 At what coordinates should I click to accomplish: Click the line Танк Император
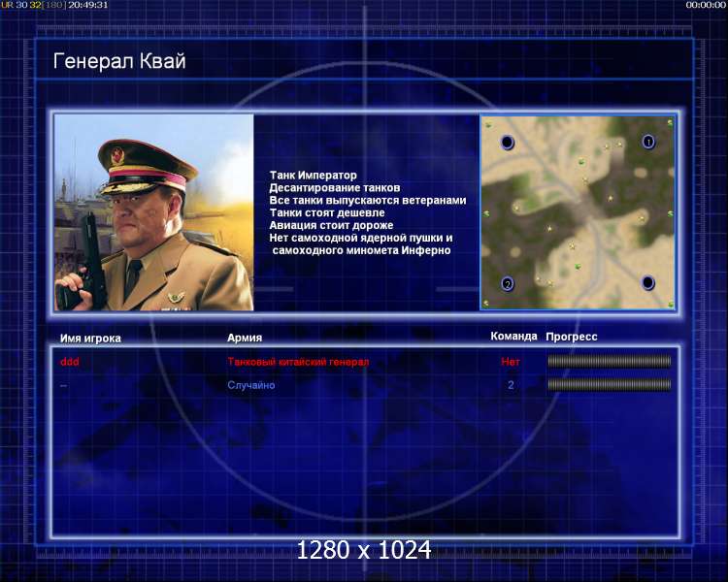coord(313,176)
